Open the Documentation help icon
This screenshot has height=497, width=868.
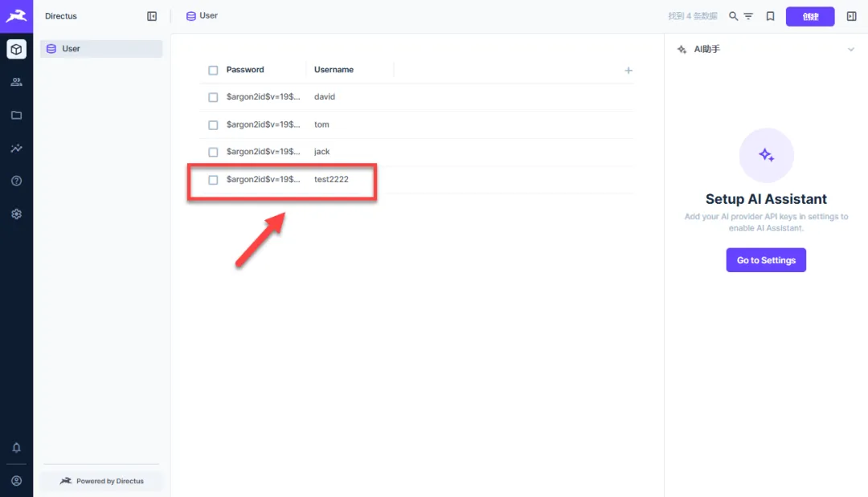(x=16, y=181)
